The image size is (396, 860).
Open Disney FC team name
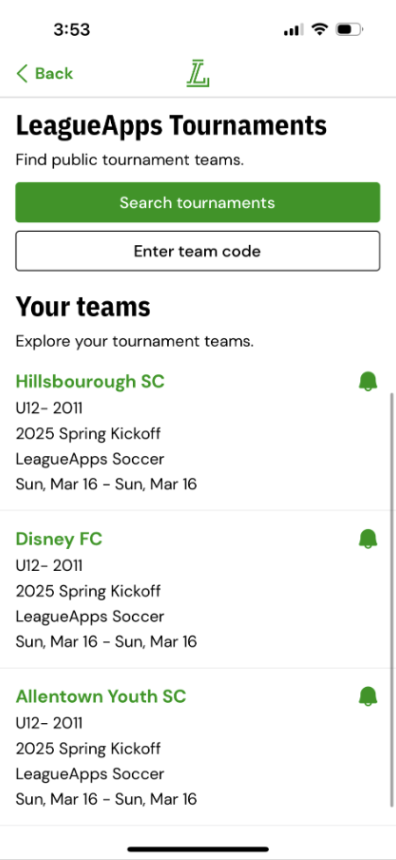click(x=59, y=539)
